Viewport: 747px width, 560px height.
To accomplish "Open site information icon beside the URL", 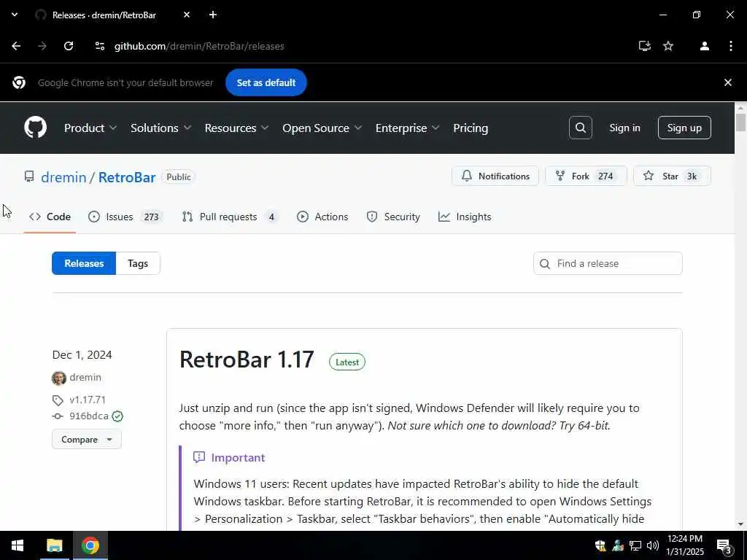I will click(x=99, y=46).
